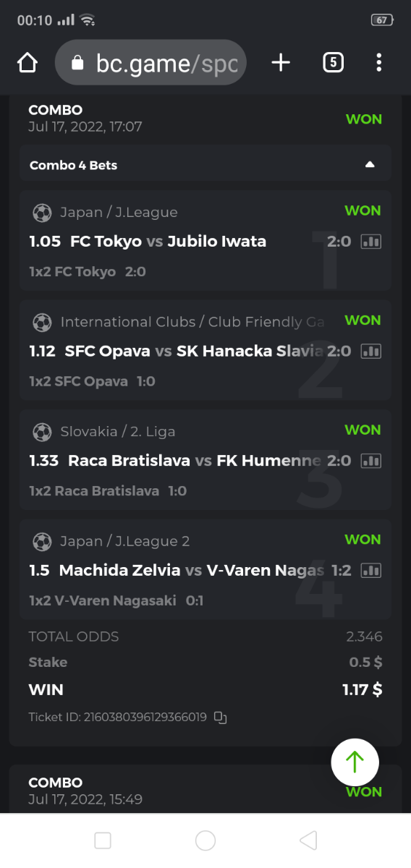Image resolution: width=411 pixels, height=868 pixels.
Task: Tap Android back navigation triangle
Action: click(x=308, y=841)
